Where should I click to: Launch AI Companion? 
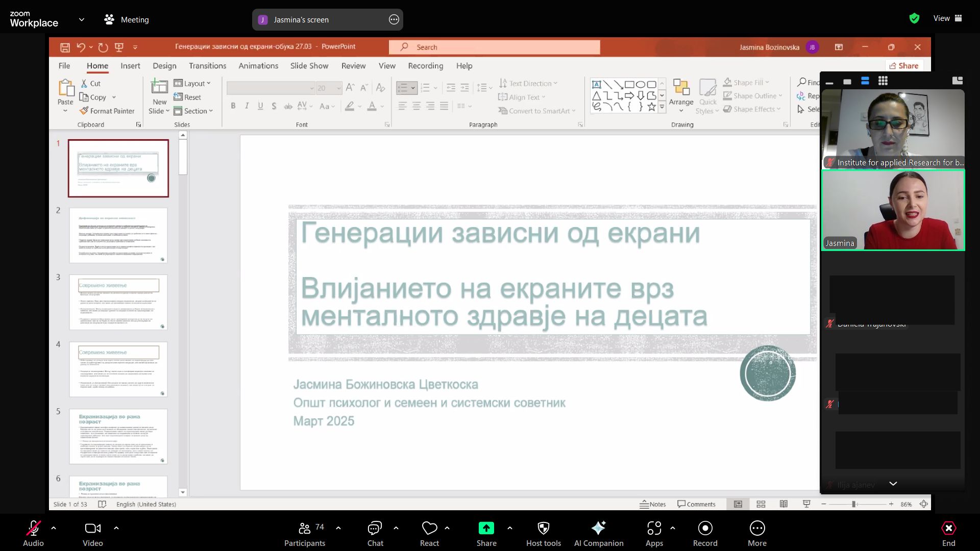click(x=599, y=534)
